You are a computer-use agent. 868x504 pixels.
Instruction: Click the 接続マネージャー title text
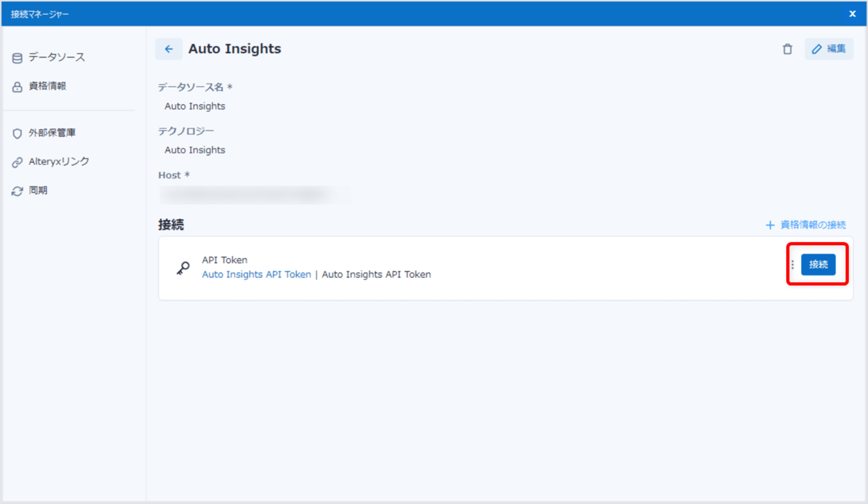click(40, 14)
